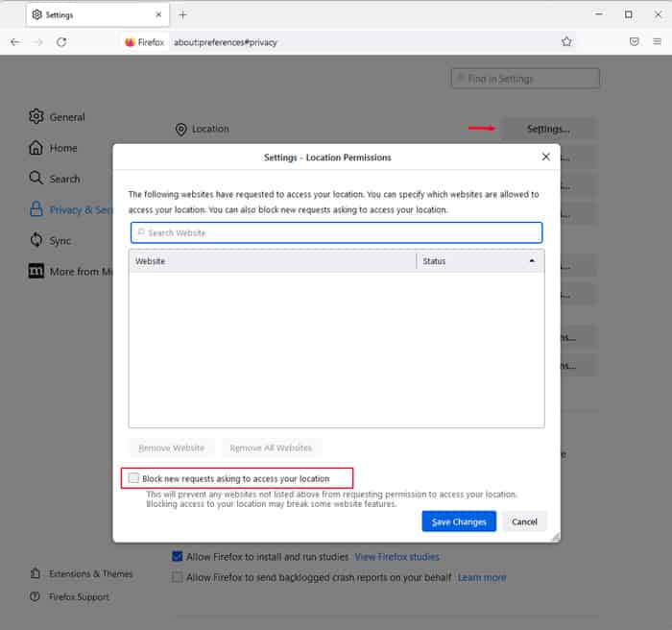672x630 pixels.
Task: Click the Save Changes button
Action: (459, 521)
